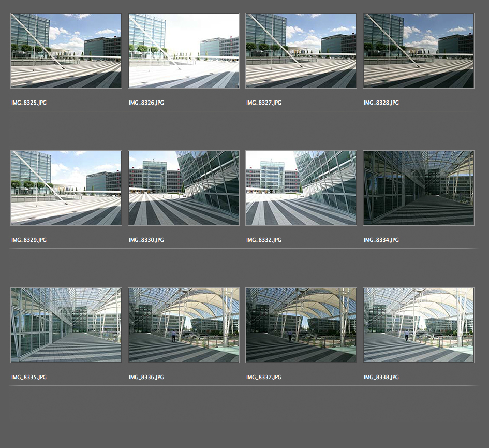This screenshot has width=489, height=448.
Task: Click the IMG_8338.JPG filename text
Action: [x=381, y=378]
